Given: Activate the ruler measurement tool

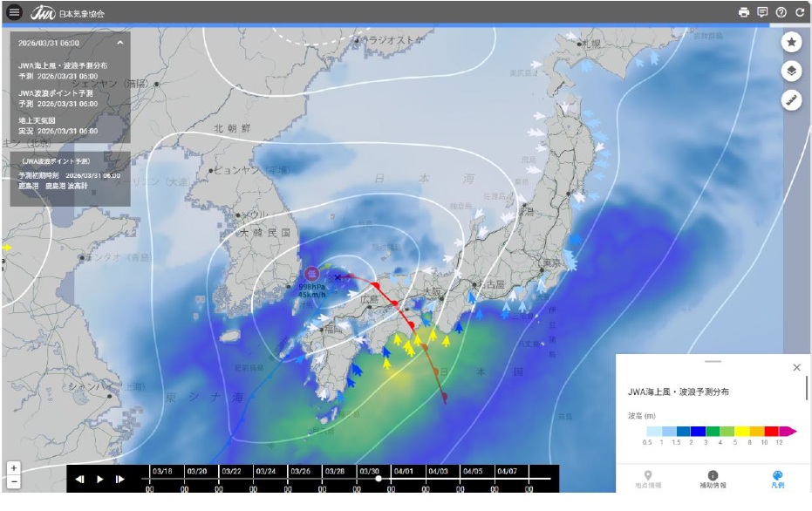Looking at the screenshot, I should coord(791,100).
